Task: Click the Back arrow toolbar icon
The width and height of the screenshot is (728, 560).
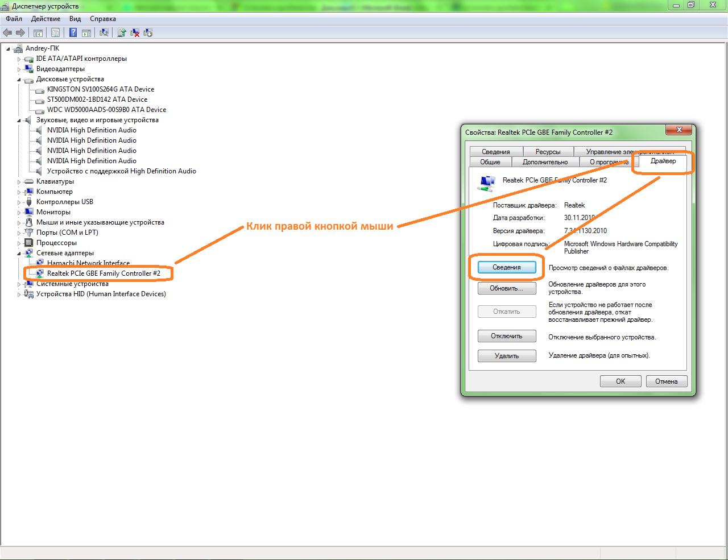Action: tap(7, 33)
